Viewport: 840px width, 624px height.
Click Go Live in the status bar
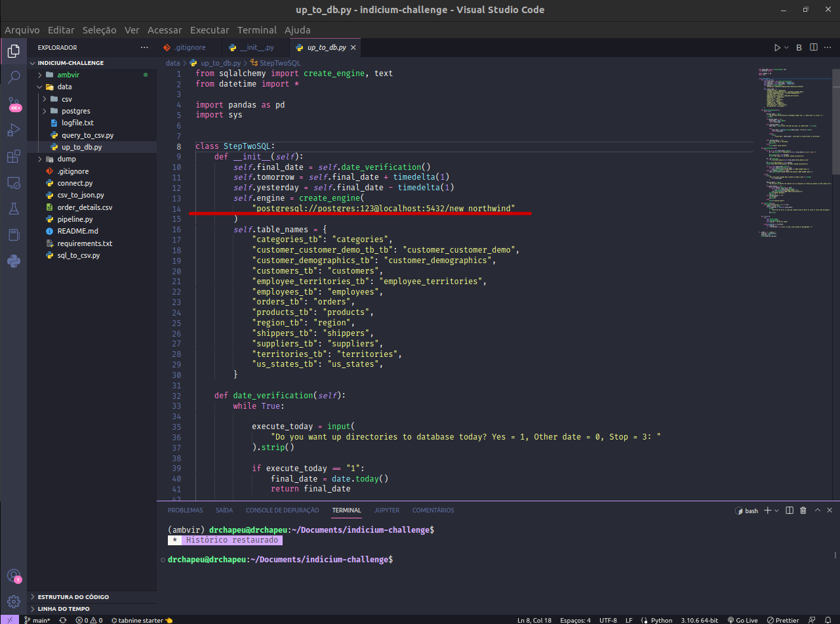[742, 619]
